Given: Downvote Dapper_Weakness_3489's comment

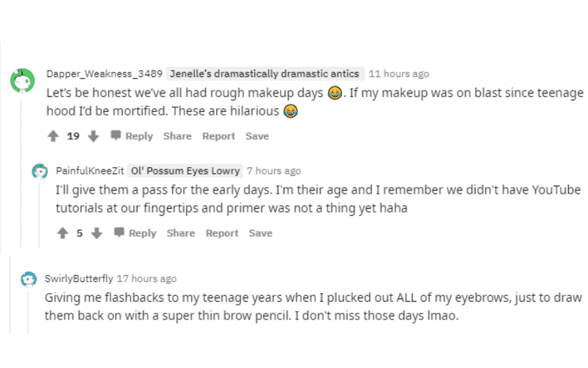Looking at the screenshot, I should point(93,136).
